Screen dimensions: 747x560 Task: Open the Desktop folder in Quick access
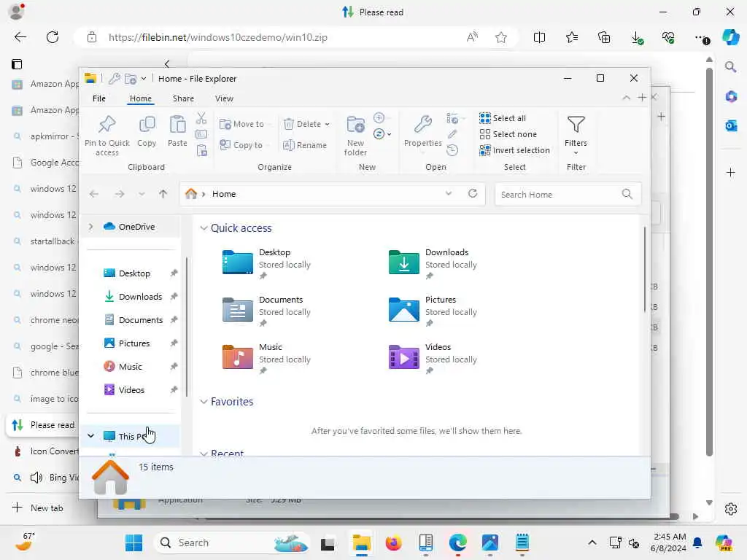click(266, 262)
